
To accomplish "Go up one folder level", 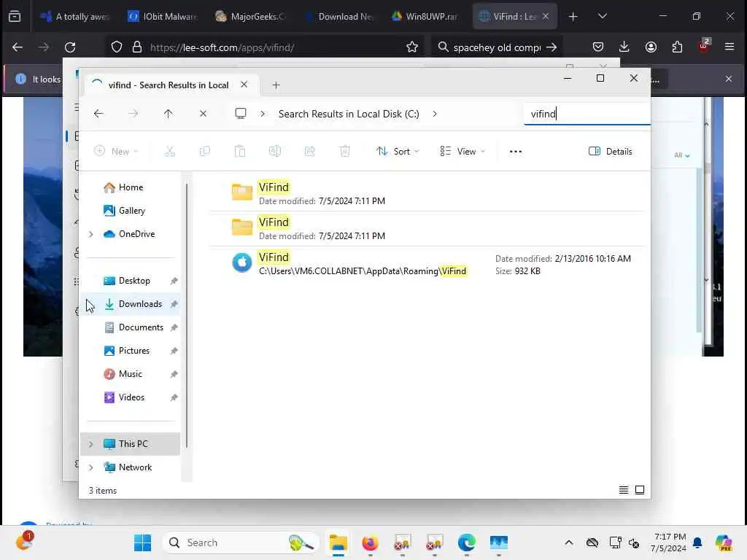I will point(169,114).
